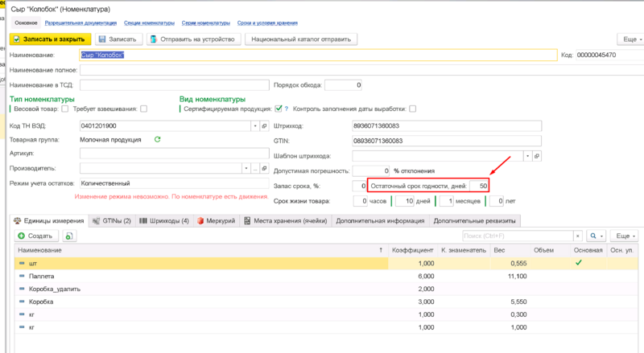Click the Коэффициент column header
644x353 pixels.
pos(412,250)
